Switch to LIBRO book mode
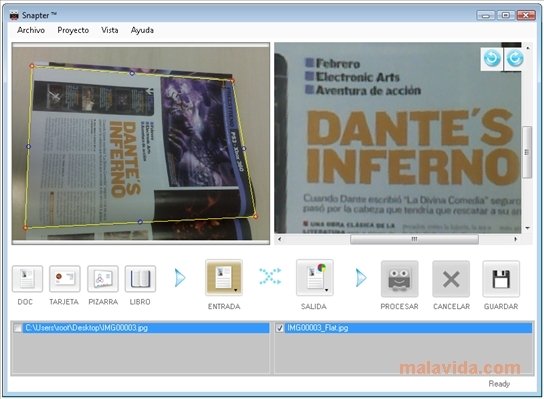Screen dimensions: 544x399 click(x=140, y=279)
